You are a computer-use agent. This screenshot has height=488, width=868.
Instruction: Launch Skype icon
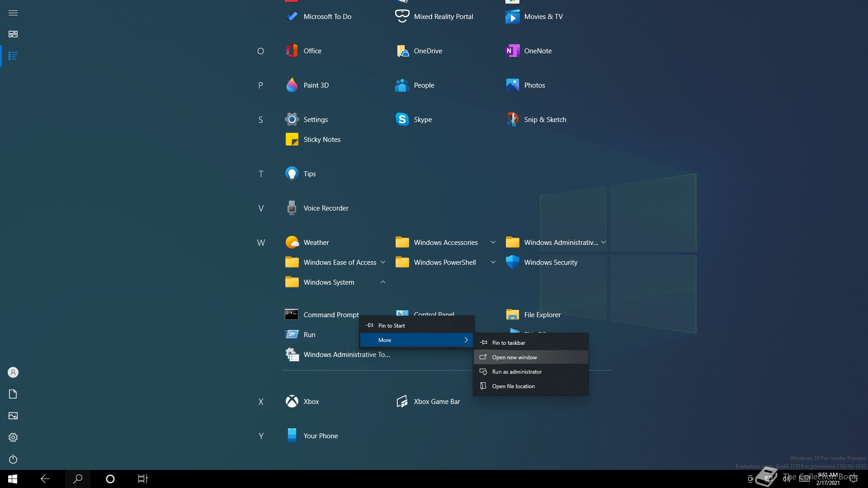tap(402, 120)
